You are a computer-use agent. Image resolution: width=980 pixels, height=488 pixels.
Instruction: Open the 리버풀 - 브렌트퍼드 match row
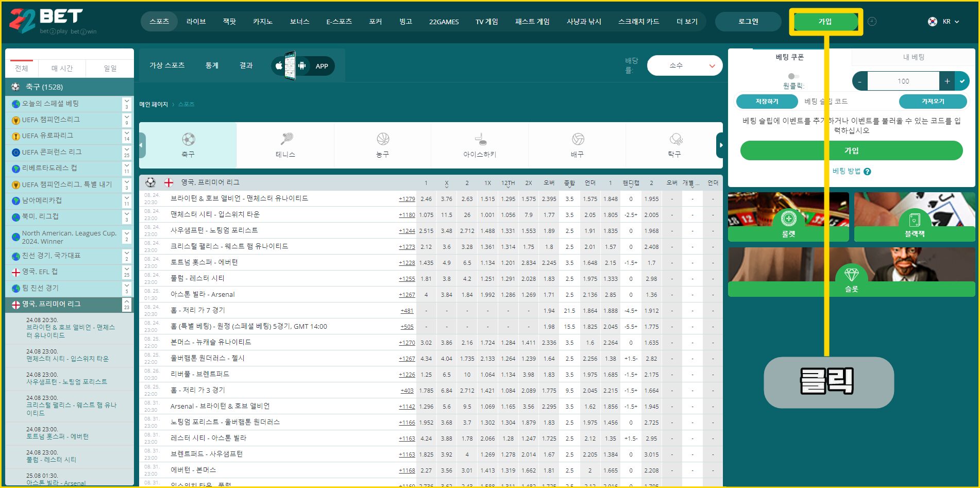click(x=200, y=374)
